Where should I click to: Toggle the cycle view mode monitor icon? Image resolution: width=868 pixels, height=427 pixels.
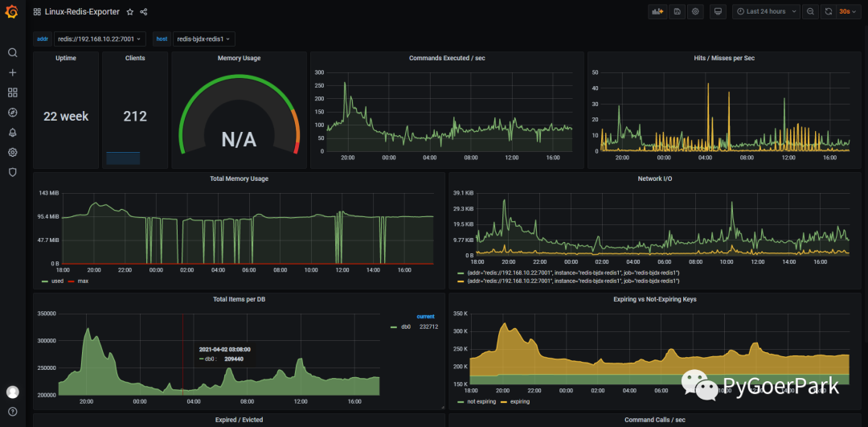coord(718,11)
